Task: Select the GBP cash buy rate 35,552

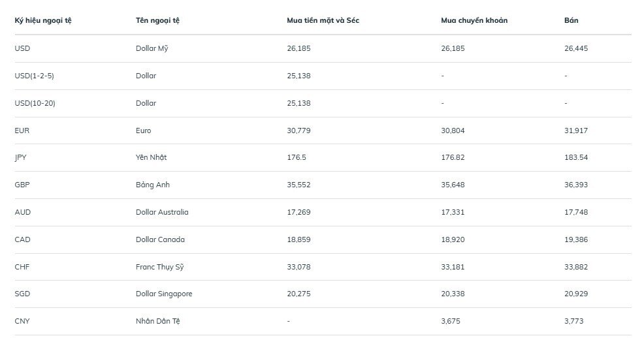Action: (x=298, y=185)
